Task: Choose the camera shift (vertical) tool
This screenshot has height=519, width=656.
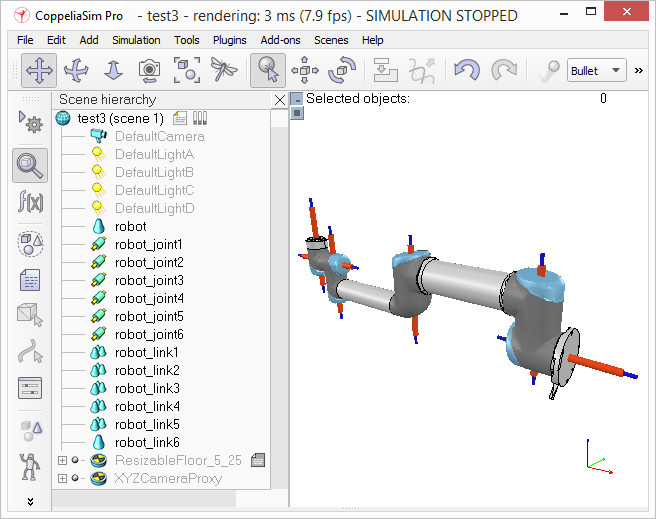Action: [x=113, y=70]
